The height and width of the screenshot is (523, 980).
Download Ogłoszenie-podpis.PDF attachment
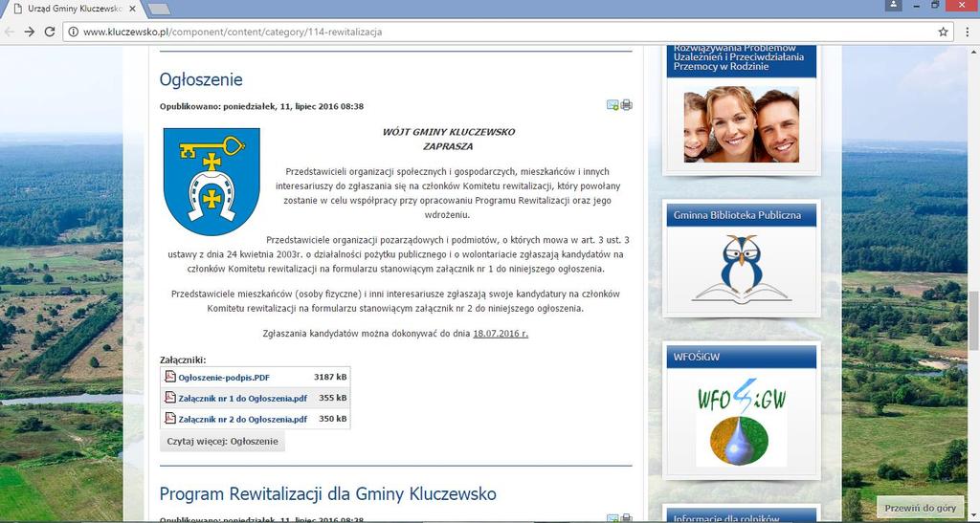pos(224,378)
